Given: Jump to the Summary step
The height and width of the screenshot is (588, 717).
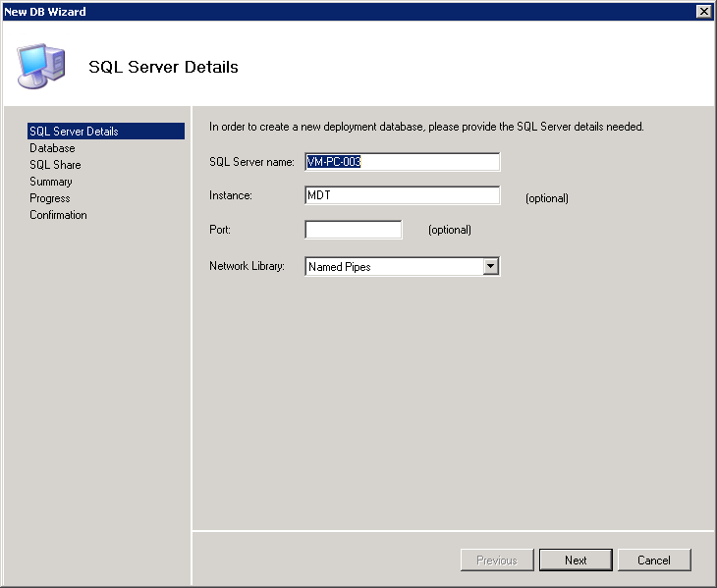Looking at the screenshot, I should point(51,182).
